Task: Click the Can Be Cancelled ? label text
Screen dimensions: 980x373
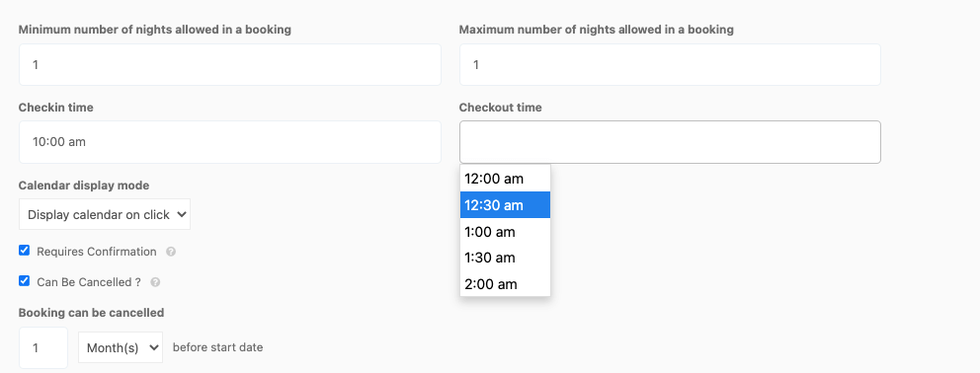Action: click(89, 282)
